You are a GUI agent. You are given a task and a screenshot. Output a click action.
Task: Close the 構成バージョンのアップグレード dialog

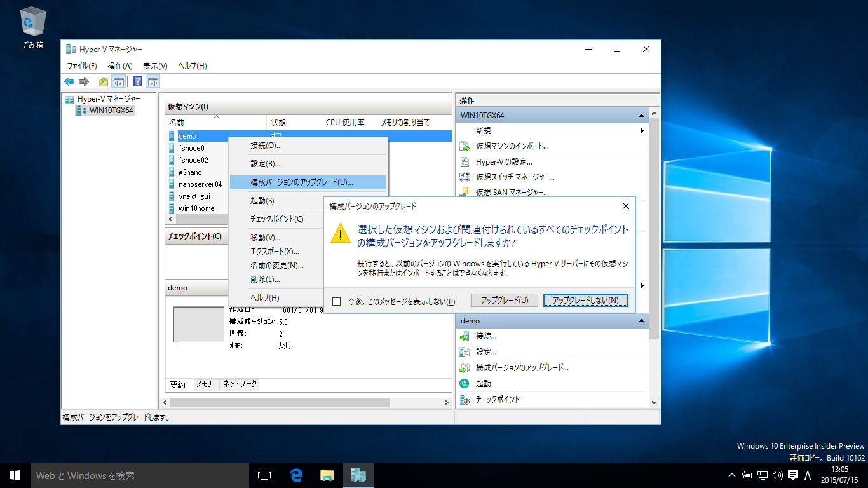pos(625,206)
